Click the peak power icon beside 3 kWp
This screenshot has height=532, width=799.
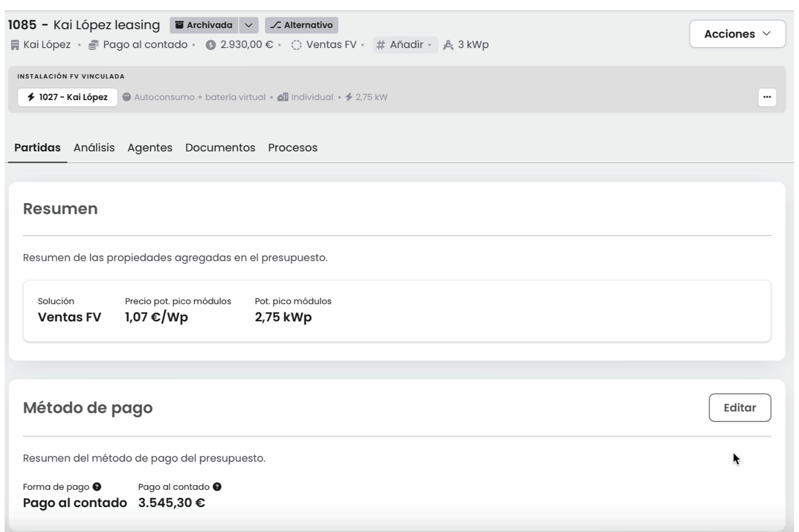coord(448,45)
